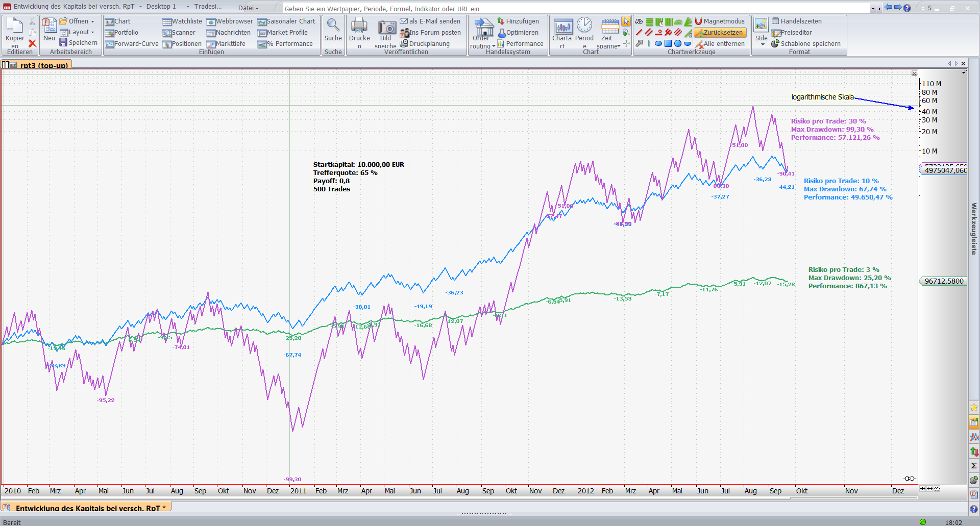Screen dimensions: 980x526
Task: Select the text annotation tool
Action: (x=639, y=21)
